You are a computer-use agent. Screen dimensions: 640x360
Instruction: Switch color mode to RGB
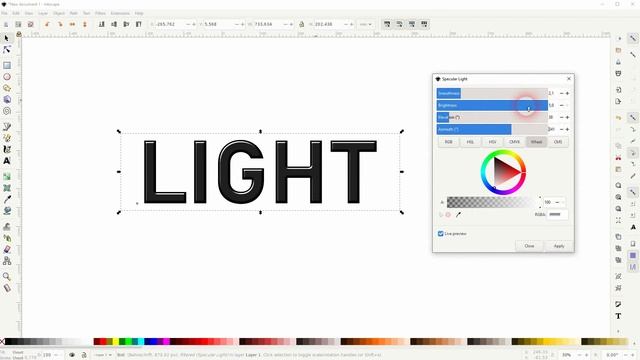point(449,142)
